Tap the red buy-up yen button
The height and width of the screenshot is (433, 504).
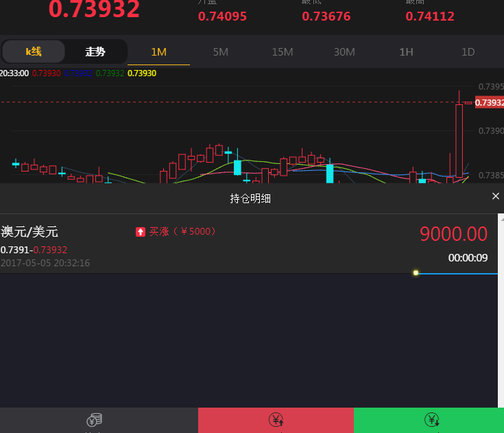click(x=276, y=420)
